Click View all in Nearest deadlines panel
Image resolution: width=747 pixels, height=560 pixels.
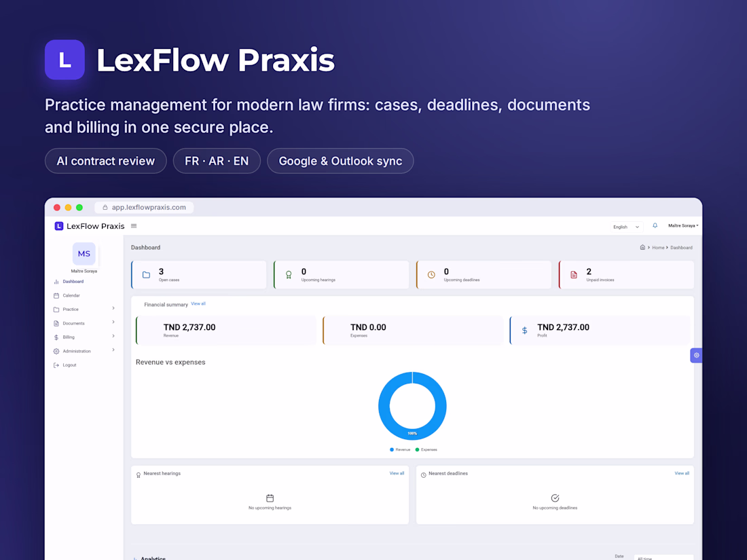682,473
